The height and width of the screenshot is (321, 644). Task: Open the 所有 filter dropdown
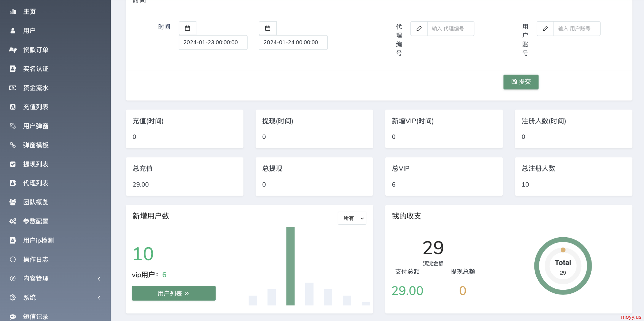[x=352, y=218]
